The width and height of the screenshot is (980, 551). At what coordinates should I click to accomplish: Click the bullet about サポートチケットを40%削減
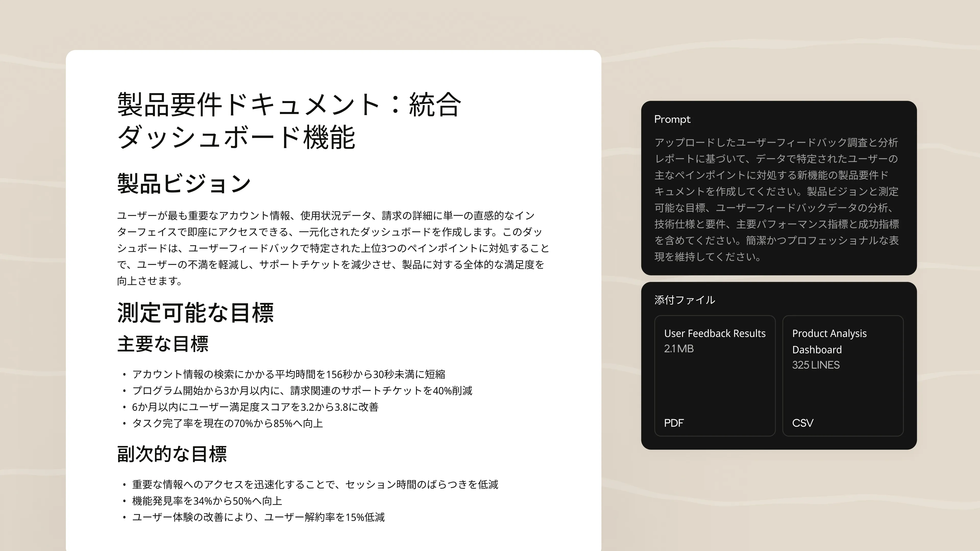click(x=302, y=391)
